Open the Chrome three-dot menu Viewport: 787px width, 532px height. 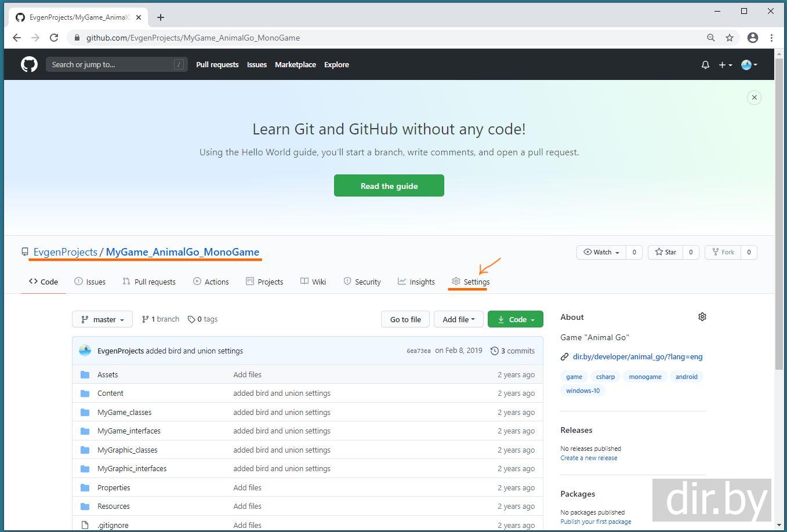(771, 38)
